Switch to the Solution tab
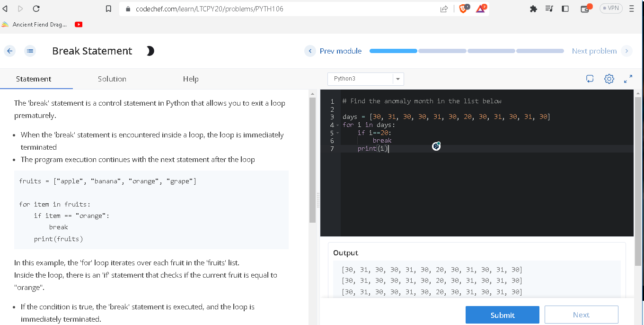Screen dimensions: 644x325 (112, 79)
